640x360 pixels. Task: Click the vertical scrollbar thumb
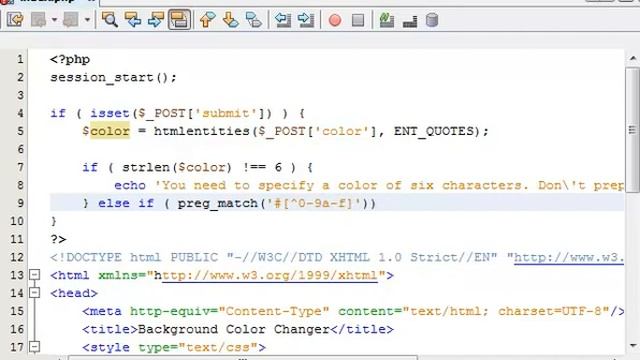click(x=633, y=130)
